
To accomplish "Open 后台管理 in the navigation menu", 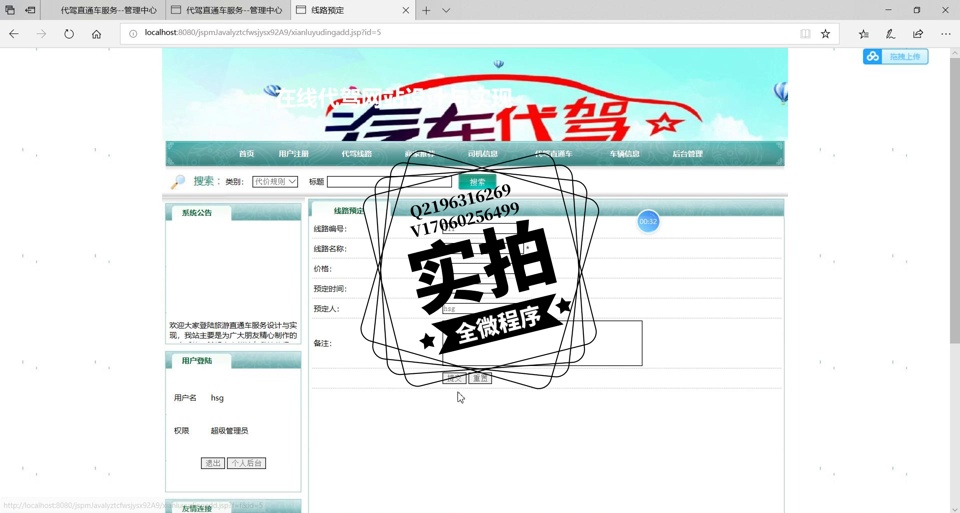I will (x=687, y=154).
